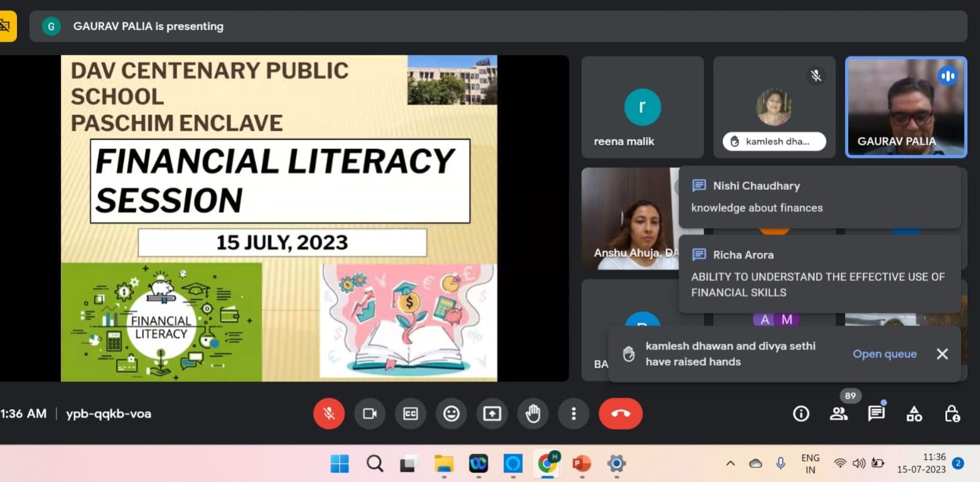Screen dimensions: 980x482
Task: Click the muted mic icon on kamlesh's tile
Action: pos(816,76)
